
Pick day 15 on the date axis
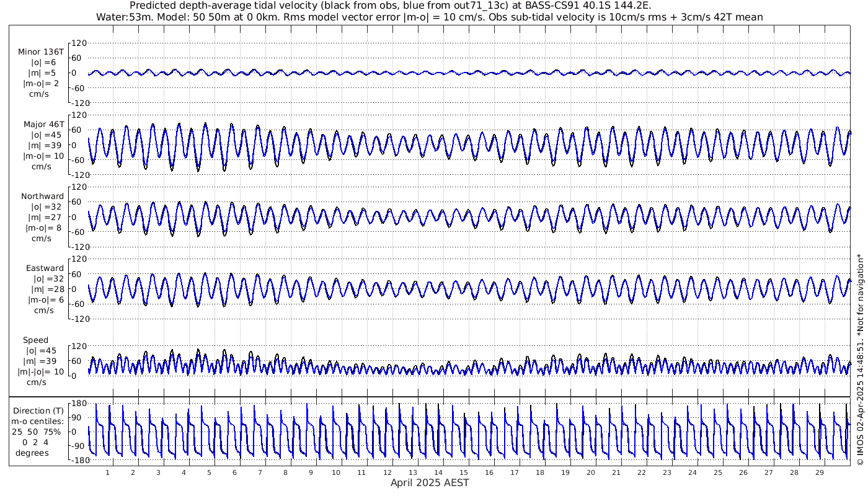coord(463,472)
